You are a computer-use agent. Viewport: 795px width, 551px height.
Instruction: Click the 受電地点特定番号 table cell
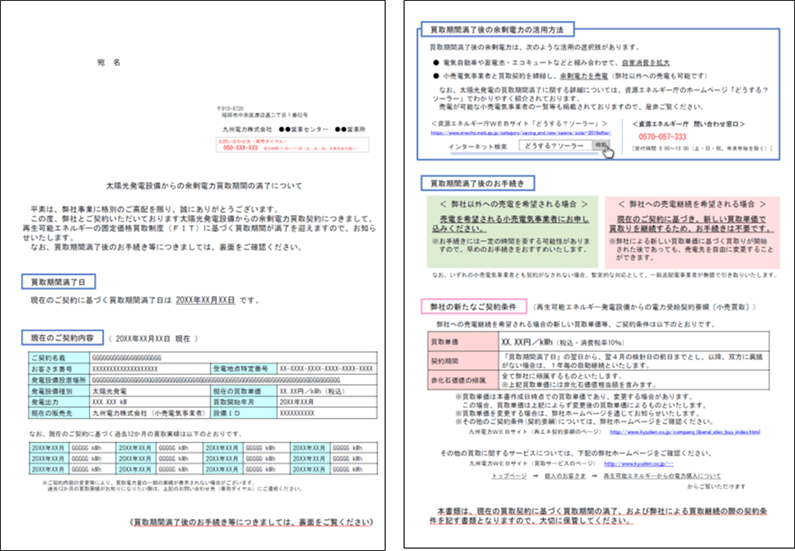(x=244, y=369)
